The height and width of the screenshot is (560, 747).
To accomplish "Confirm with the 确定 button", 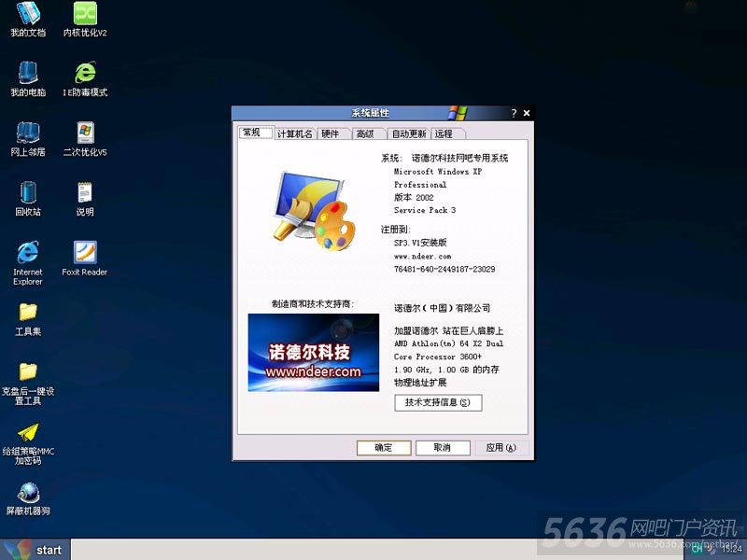I will (384, 448).
